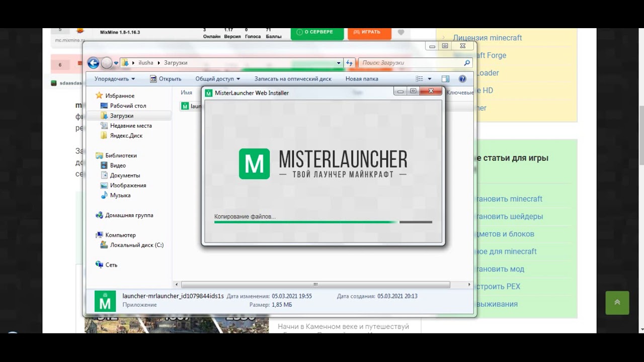Click the browser page vertical scrollbar
The height and width of the screenshot is (362, 644).
click(x=641, y=136)
